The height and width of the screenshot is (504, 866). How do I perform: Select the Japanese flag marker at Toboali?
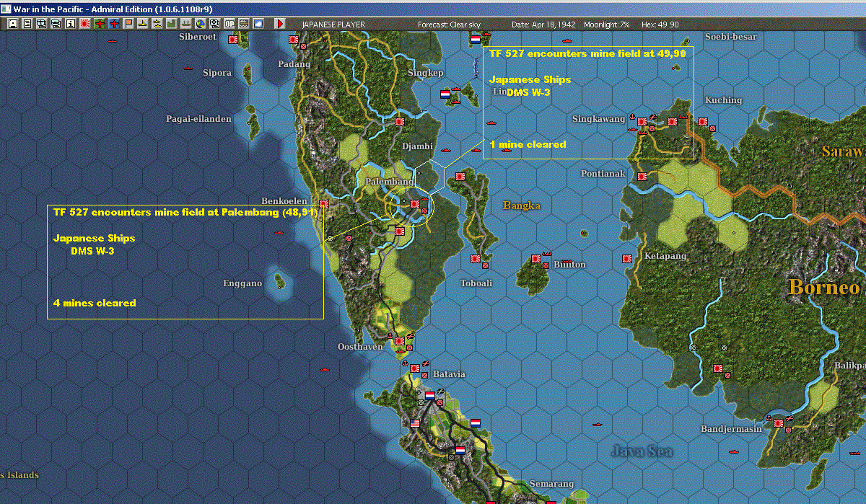coord(476,259)
